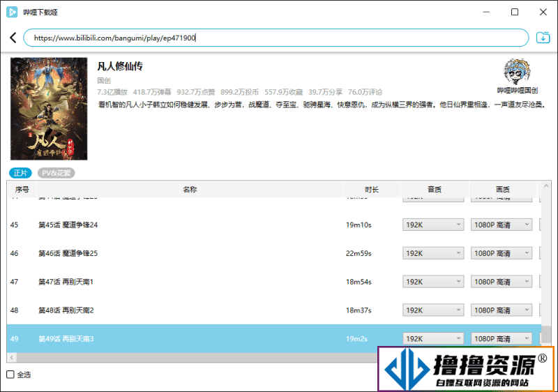Viewport: 558px width, 392px height.
Task: Switch to the 正片 tab
Action: pyautogui.click(x=20, y=173)
